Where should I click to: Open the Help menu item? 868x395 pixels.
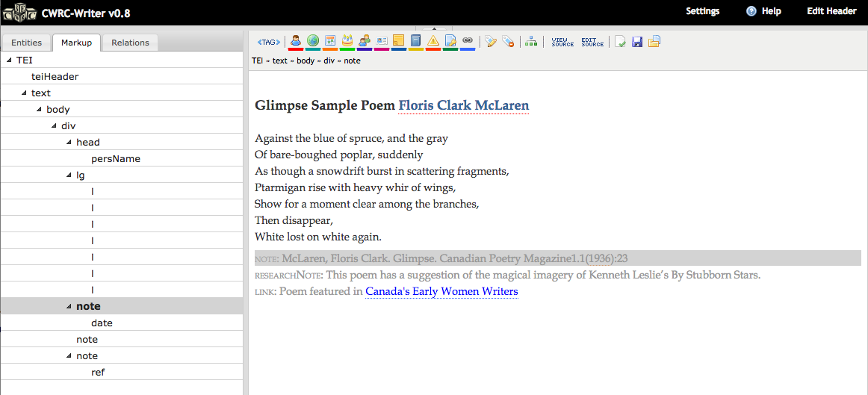tap(771, 11)
